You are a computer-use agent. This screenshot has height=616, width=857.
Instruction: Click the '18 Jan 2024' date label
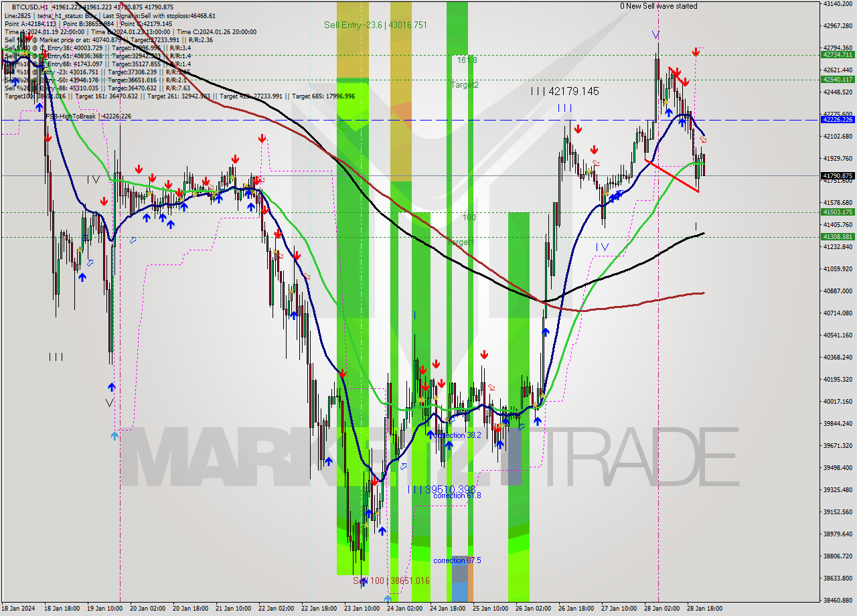point(18,609)
